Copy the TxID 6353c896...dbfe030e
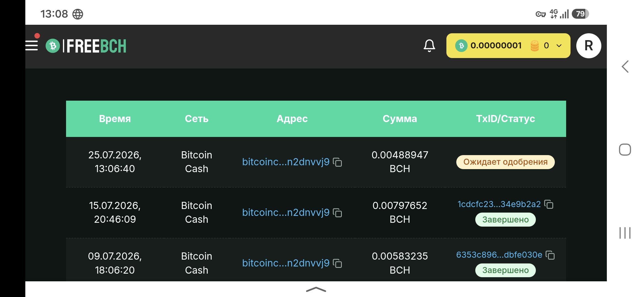Viewport: 644px width, 297px height. click(550, 255)
